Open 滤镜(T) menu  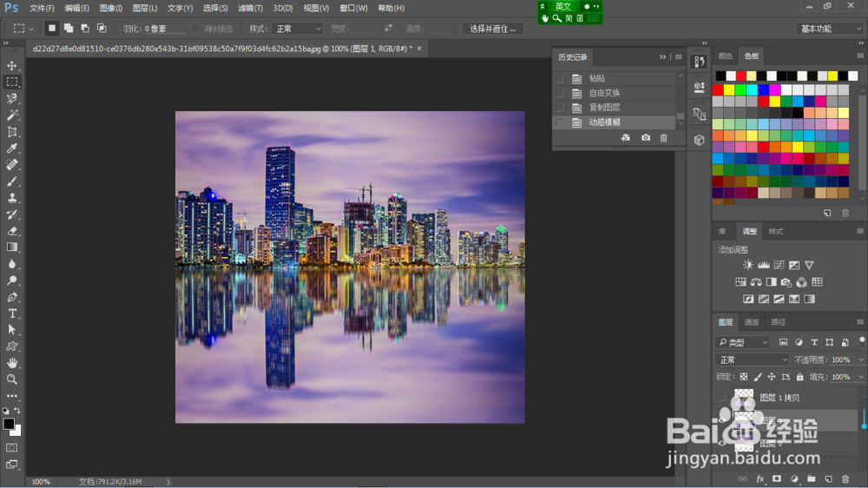pyautogui.click(x=250, y=9)
